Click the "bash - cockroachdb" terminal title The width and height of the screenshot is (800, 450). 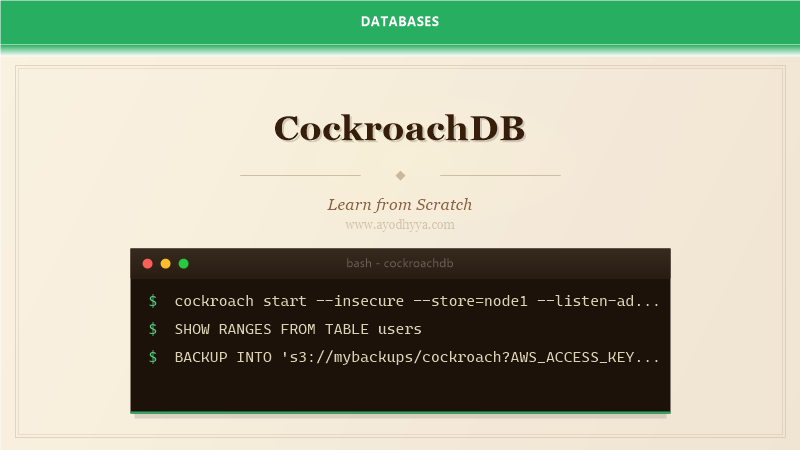point(399,263)
